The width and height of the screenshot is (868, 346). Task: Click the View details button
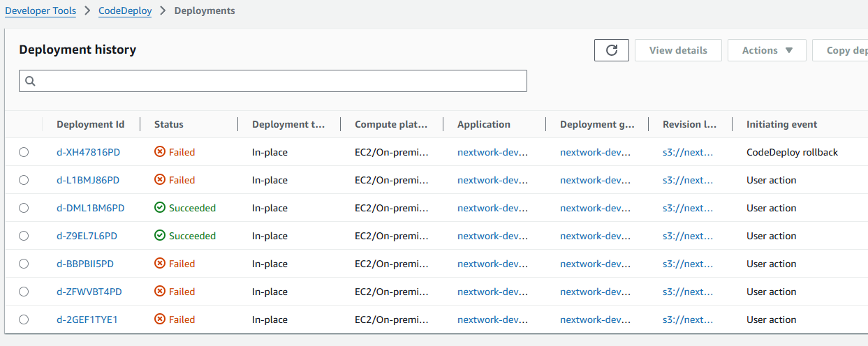pyautogui.click(x=678, y=50)
